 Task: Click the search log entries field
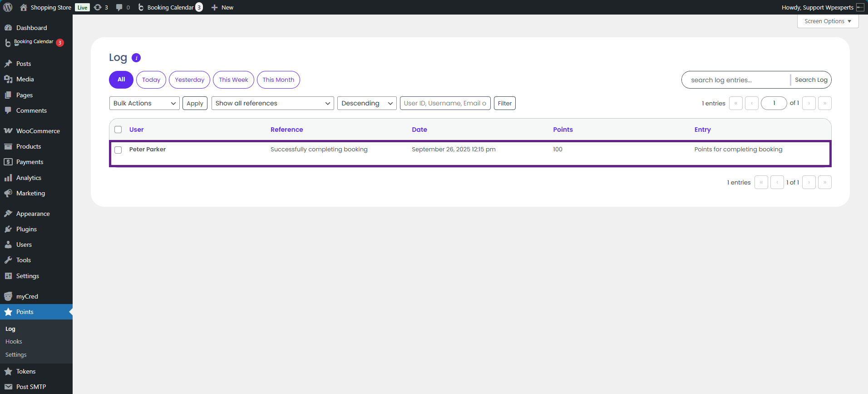[x=735, y=80]
